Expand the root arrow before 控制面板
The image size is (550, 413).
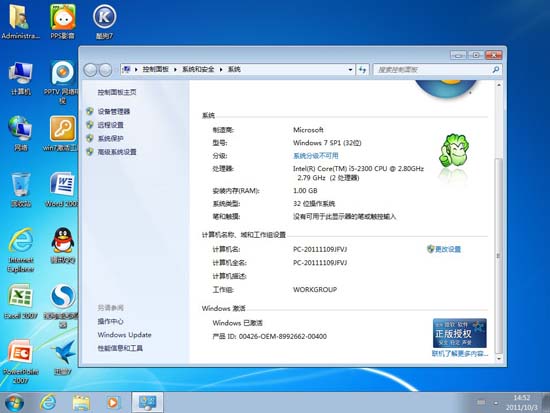click(136, 69)
